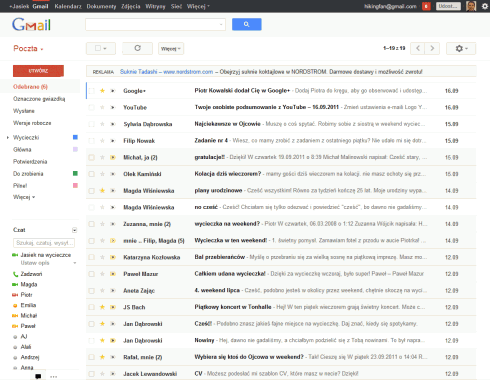490x380 pixels.
Task: Open the Suknie Tadashi nordstrom.com ad link
Action: point(166,72)
